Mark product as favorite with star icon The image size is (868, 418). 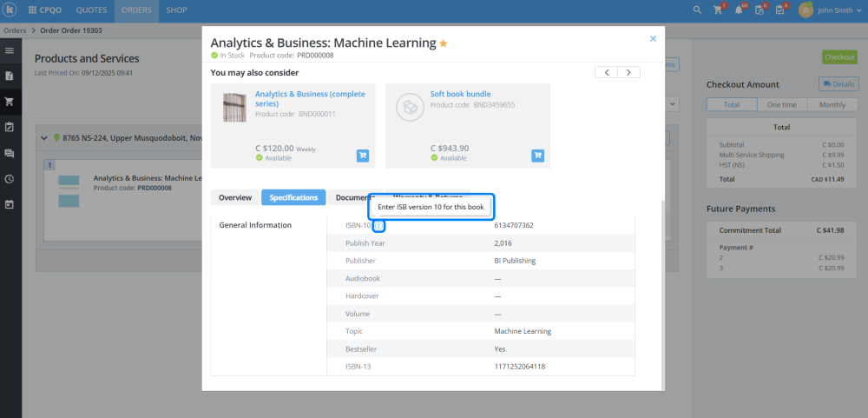tap(444, 43)
